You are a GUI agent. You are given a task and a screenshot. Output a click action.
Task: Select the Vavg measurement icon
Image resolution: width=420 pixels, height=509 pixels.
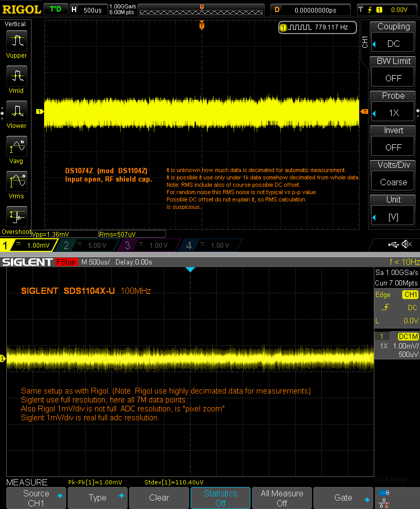click(x=17, y=146)
